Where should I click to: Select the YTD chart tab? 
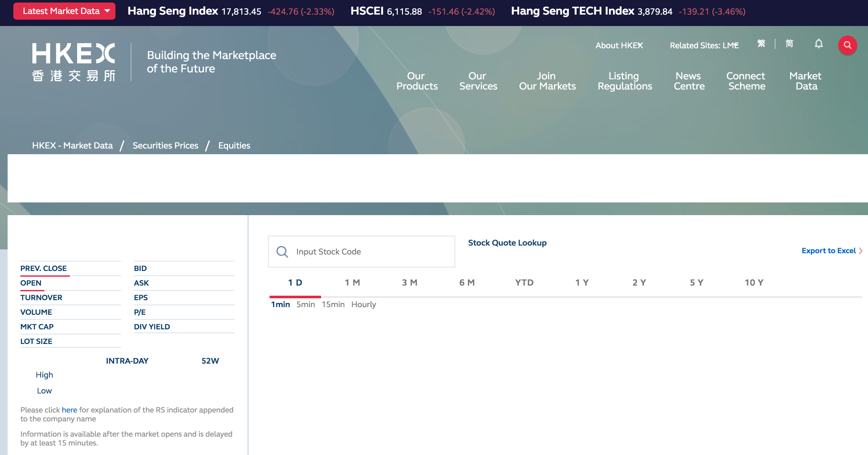pos(524,282)
